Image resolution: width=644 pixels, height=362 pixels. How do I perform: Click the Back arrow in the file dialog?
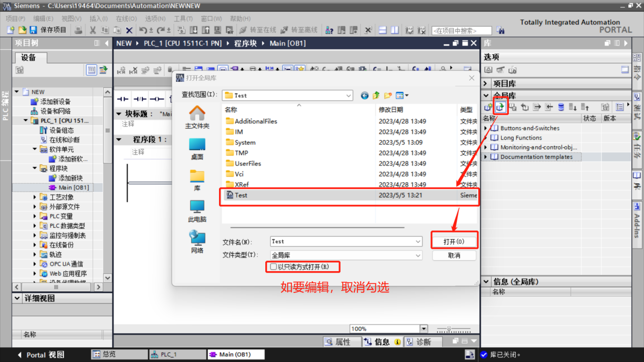[364, 95]
